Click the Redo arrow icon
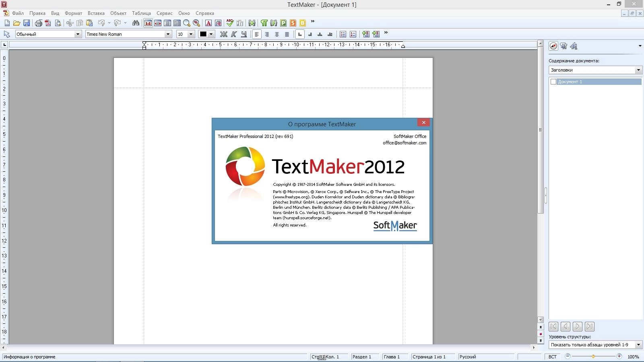This screenshot has width=644, height=362. coord(118,23)
